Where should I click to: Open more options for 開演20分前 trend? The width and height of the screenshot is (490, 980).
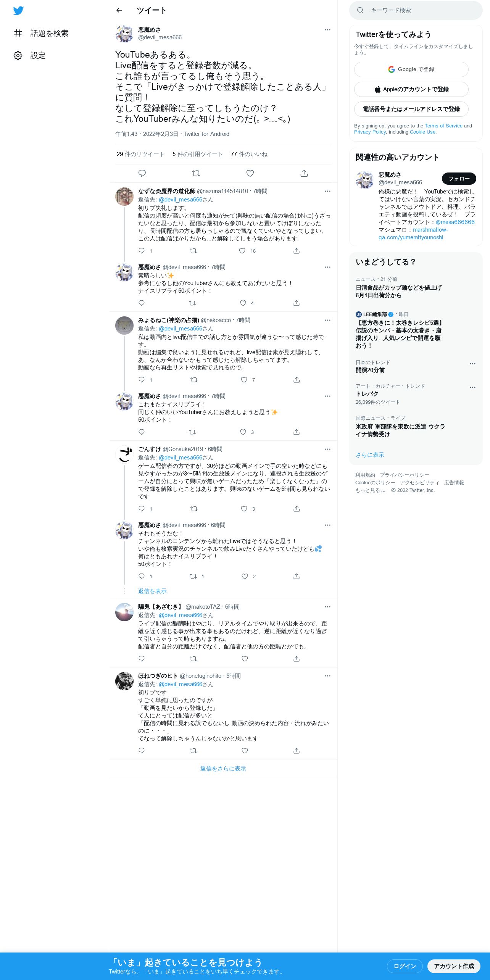pyautogui.click(x=472, y=364)
